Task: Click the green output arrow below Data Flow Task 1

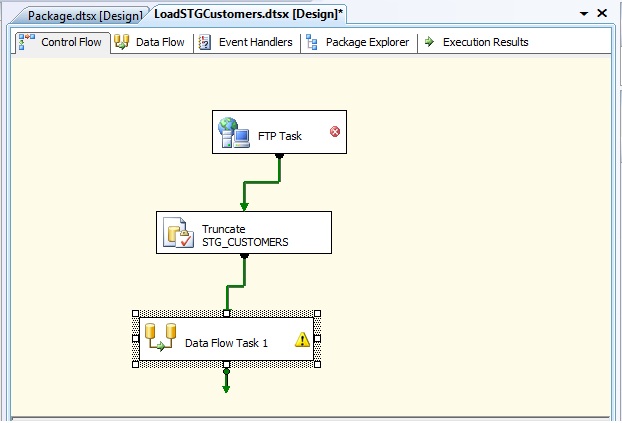Action: (x=226, y=384)
